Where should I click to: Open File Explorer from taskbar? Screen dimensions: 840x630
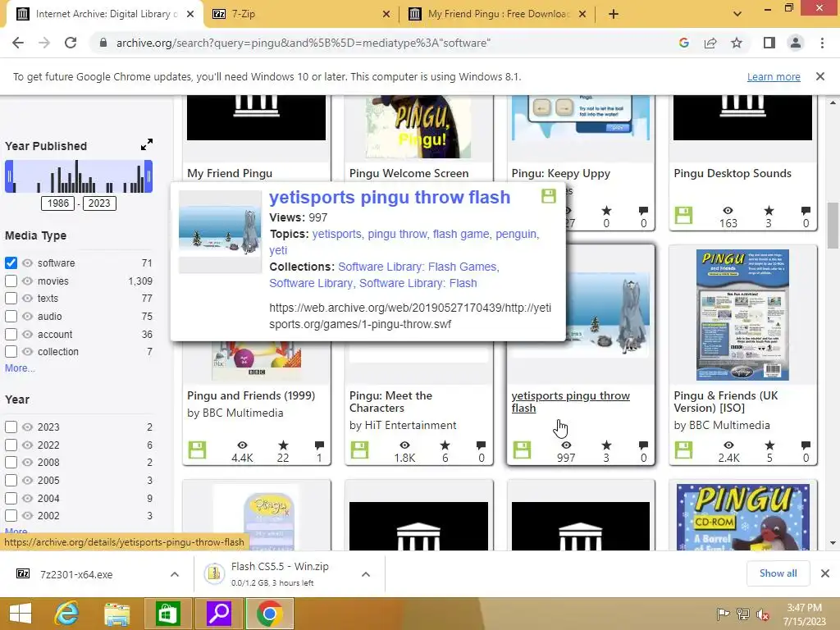(116, 614)
